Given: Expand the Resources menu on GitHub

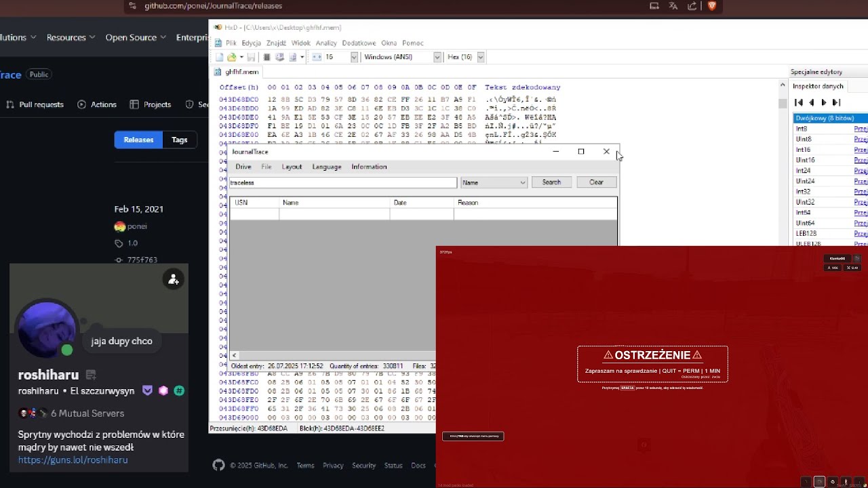Looking at the screenshot, I should click(71, 37).
